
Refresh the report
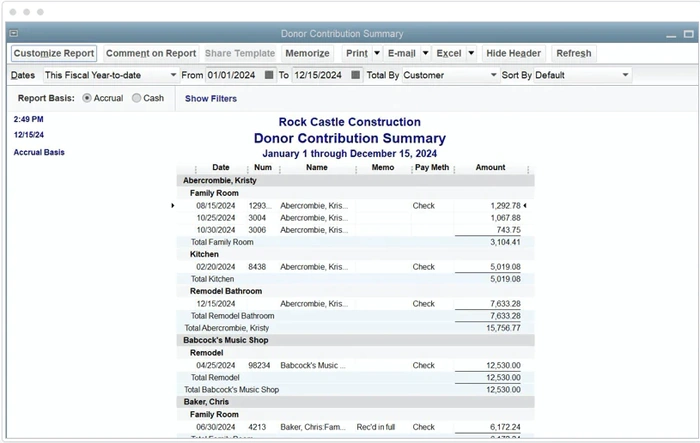click(574, 53)
